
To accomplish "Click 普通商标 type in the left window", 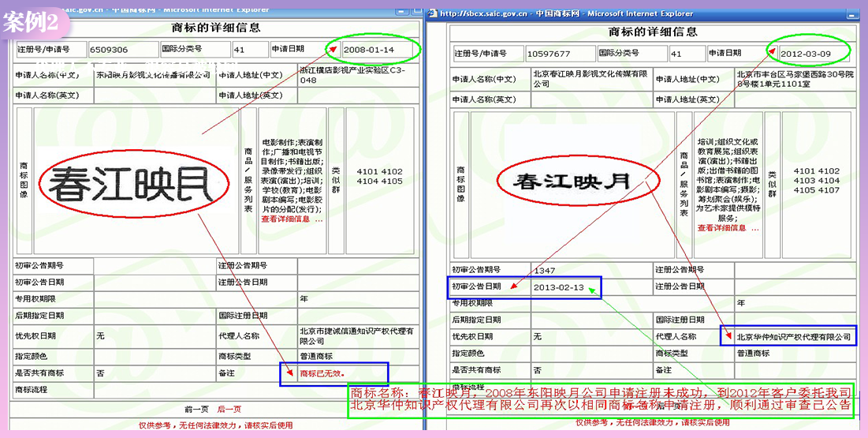I will (316, 356).
